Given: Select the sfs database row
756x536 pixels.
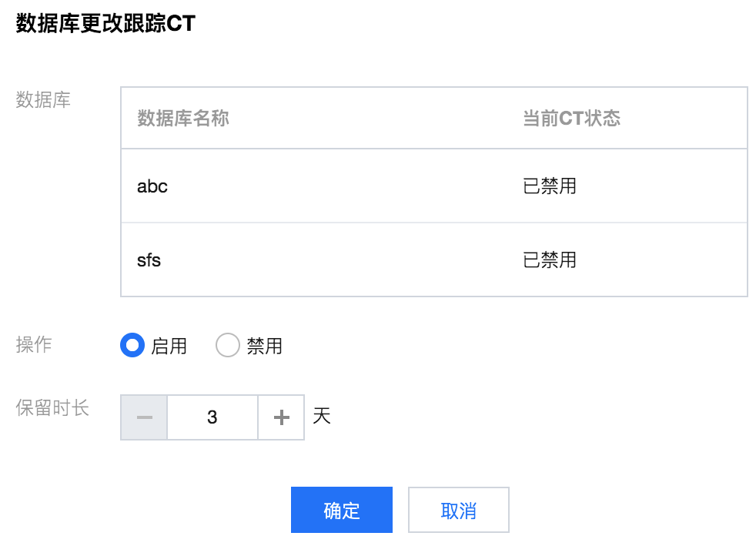Looking at the screenshot, I should (x=434, y=260).
